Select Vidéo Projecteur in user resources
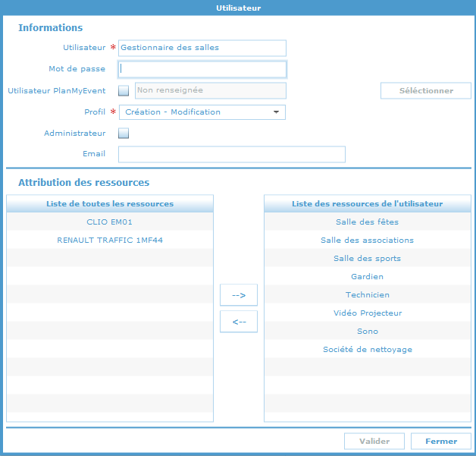This screenshot has height=456, width=476. pos(367,313)
